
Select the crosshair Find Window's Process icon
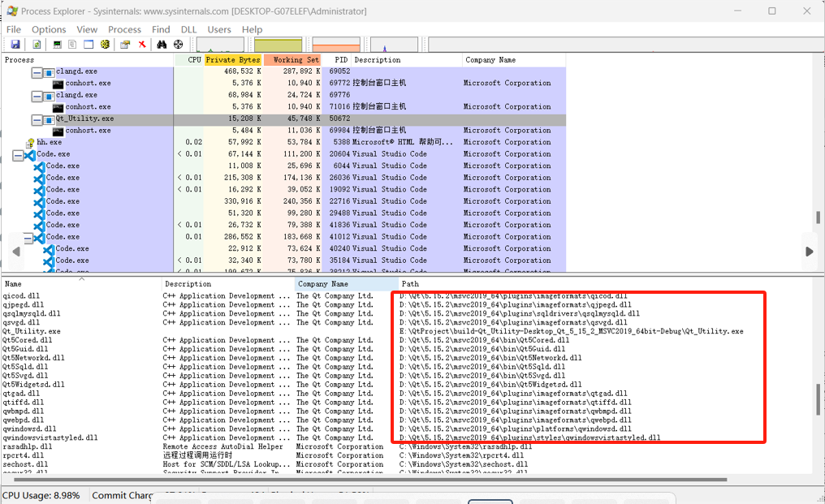179,45
